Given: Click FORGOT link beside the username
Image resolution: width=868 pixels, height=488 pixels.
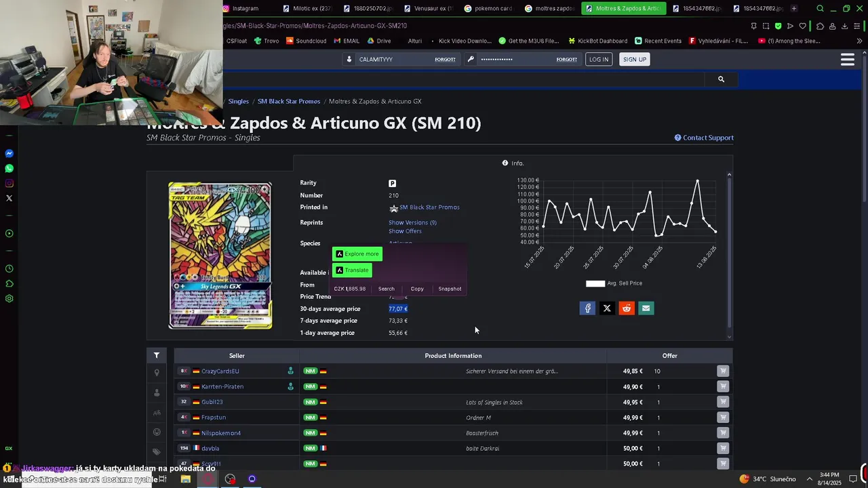Looking at the screenshot, I should pyautogui.click(x=445, y=60).
